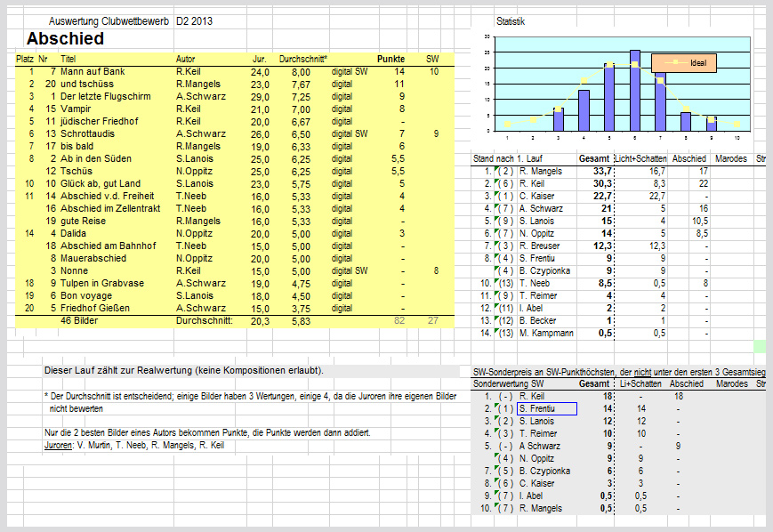The height and width of the screenshot is (532, 773).
Task: Click the 'Punkte' column header
Action: click(391, 60)
